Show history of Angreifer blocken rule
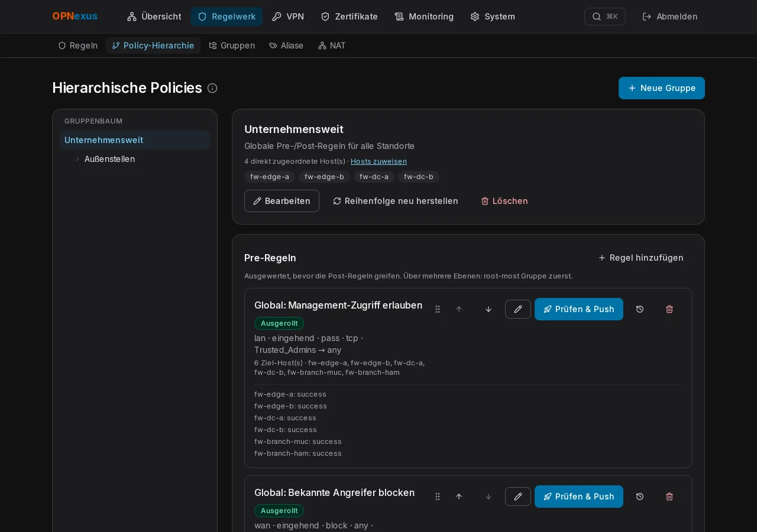The image size is (757, 532). pyautogui.click(x=640, y=497)
